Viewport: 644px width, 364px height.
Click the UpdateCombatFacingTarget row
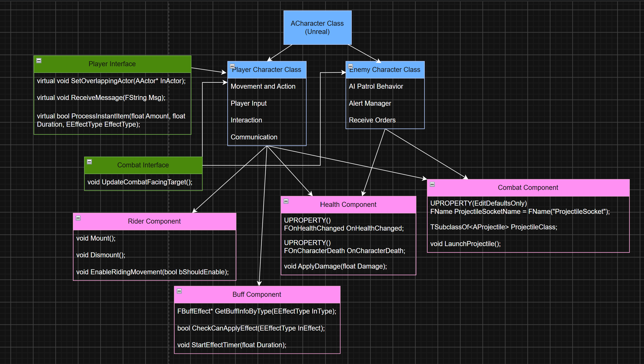(143, 182)
